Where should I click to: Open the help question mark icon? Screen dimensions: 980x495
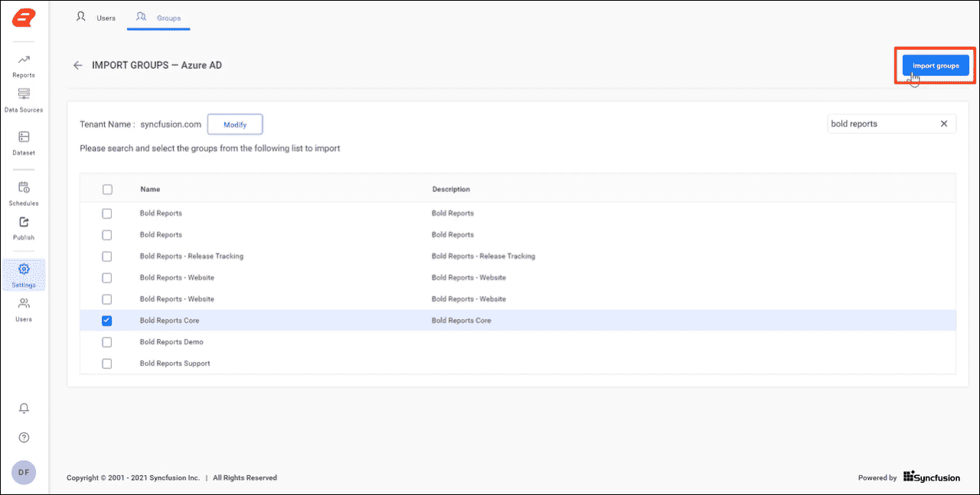coord(24,438)
